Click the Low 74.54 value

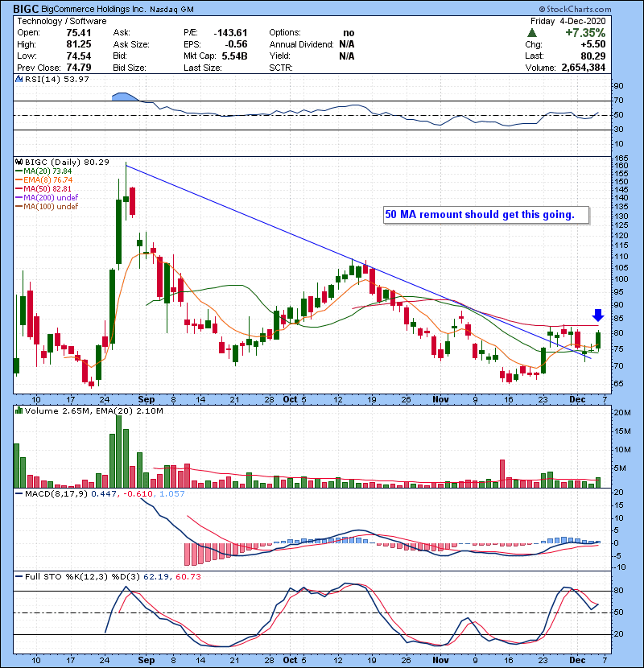78,56
